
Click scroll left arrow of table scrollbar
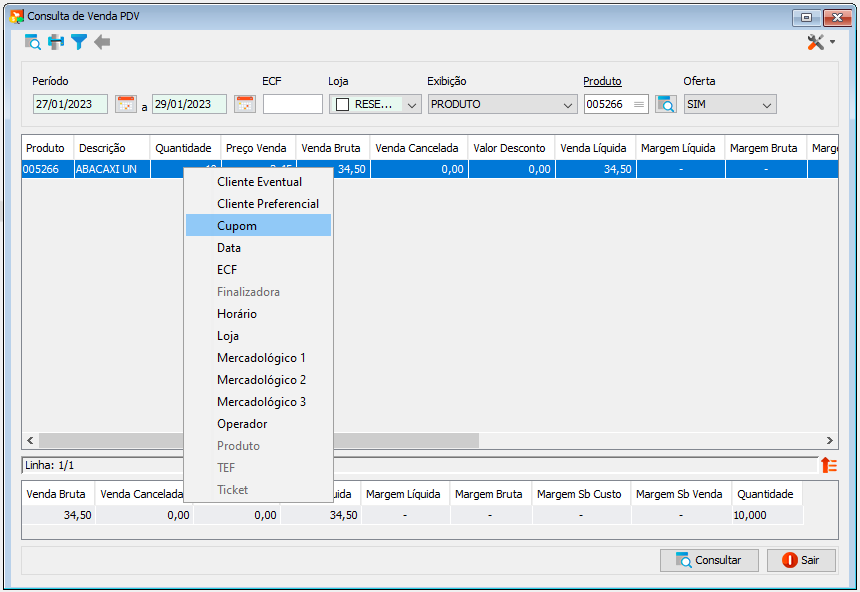click(x=30, y=440)
